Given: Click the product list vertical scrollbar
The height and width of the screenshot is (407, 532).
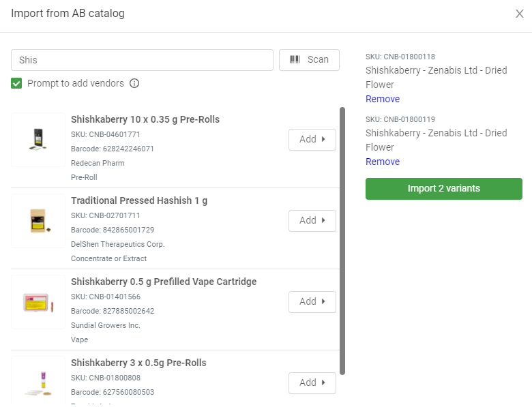Looking at the screenshot, I should coord(342,239).
